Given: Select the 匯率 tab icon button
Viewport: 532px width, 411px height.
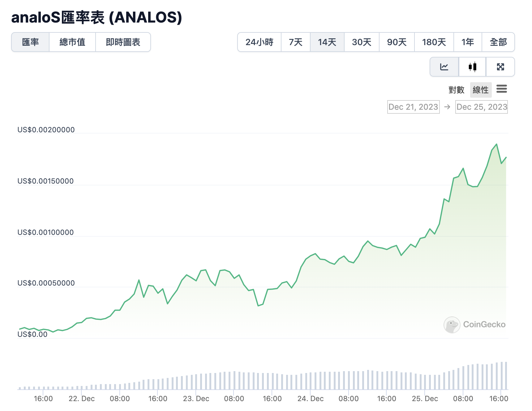Looking at the screenshot, I should tap(30, 42).
